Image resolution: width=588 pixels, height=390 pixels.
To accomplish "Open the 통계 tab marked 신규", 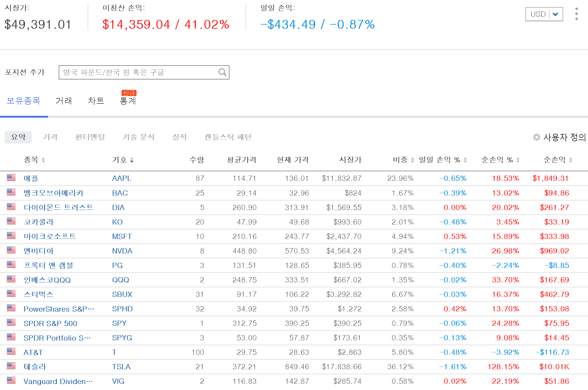I will click(x=128, y=101).
